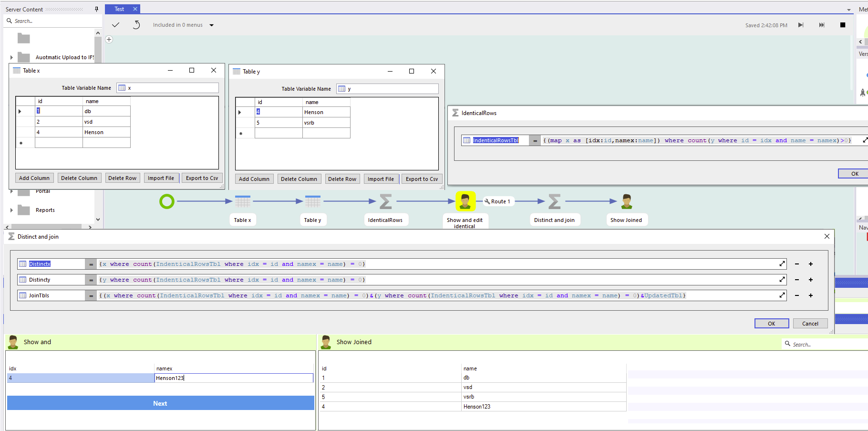Click Delete Row in Table y window
Image resolution: width=868 pixels, height=431 pixels.
coord(342,179)
